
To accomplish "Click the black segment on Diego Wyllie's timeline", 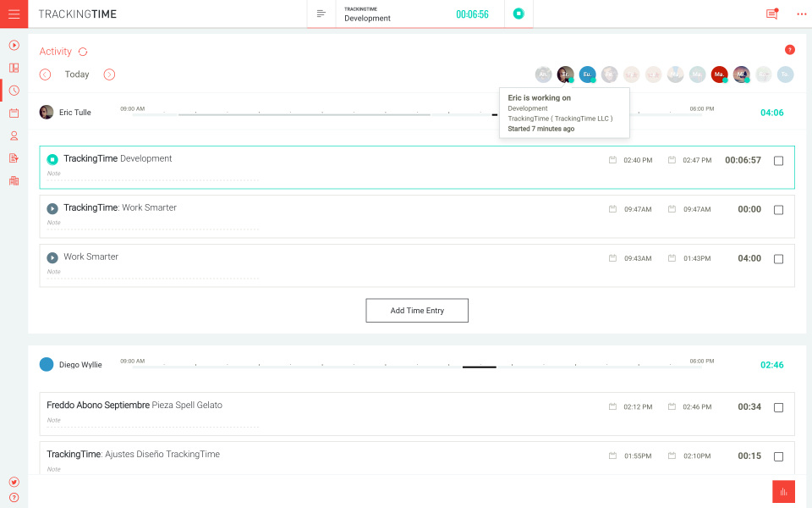I will click(x=480, y=367).
